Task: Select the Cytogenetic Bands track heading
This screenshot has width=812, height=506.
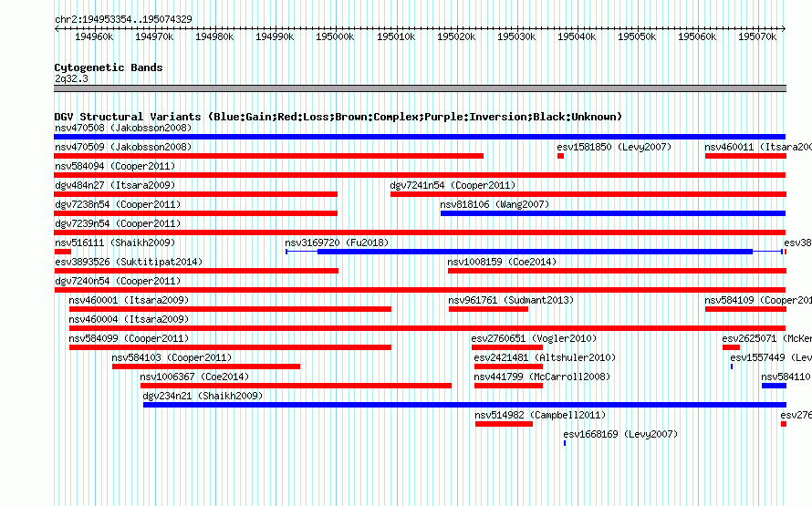Action: [x=109, y=67]
